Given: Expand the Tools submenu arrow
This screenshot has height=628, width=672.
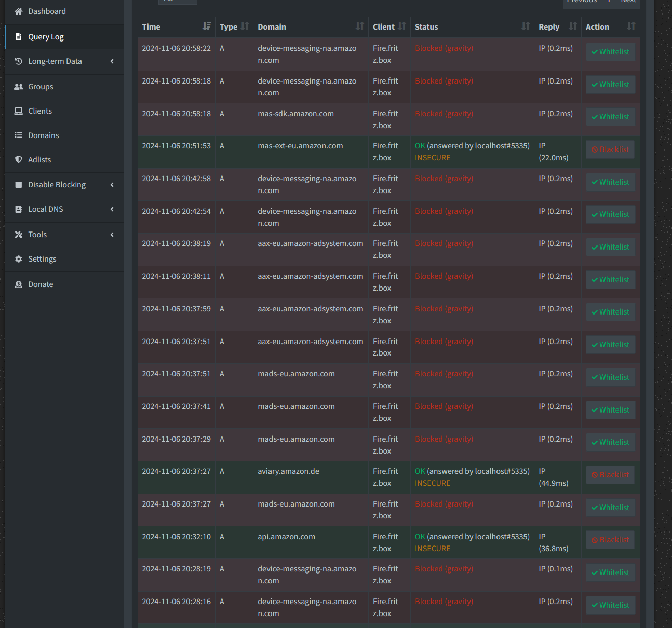Looking at the screenshot, I should coord(112,235).
